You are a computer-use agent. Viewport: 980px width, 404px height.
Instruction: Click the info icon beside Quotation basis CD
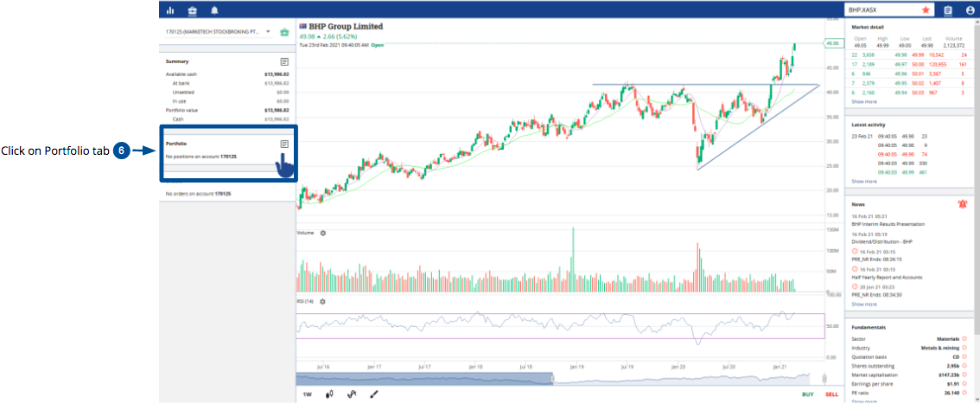coord(964,357)
